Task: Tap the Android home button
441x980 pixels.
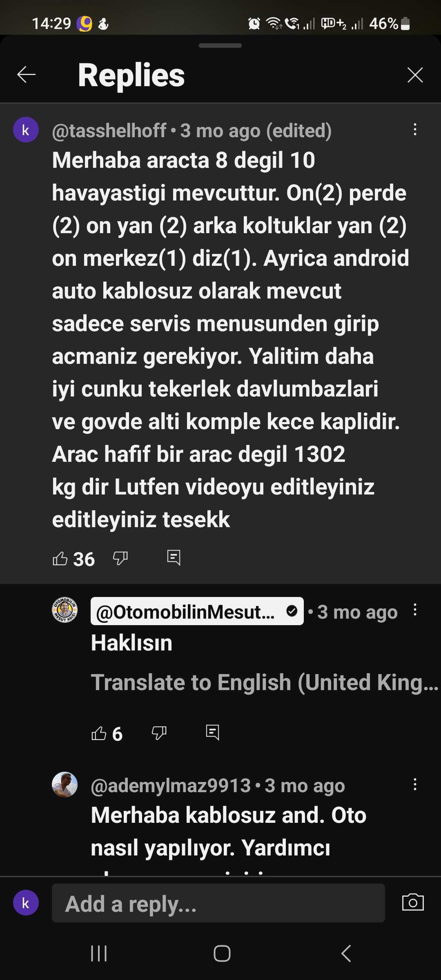Action: tap(222, 953)
